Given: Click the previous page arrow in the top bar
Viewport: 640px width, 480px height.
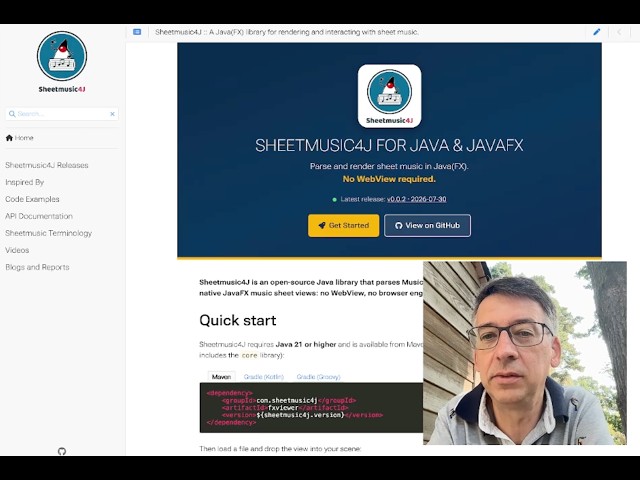Looking at the screenshot, I should click(x=619, y=32).
